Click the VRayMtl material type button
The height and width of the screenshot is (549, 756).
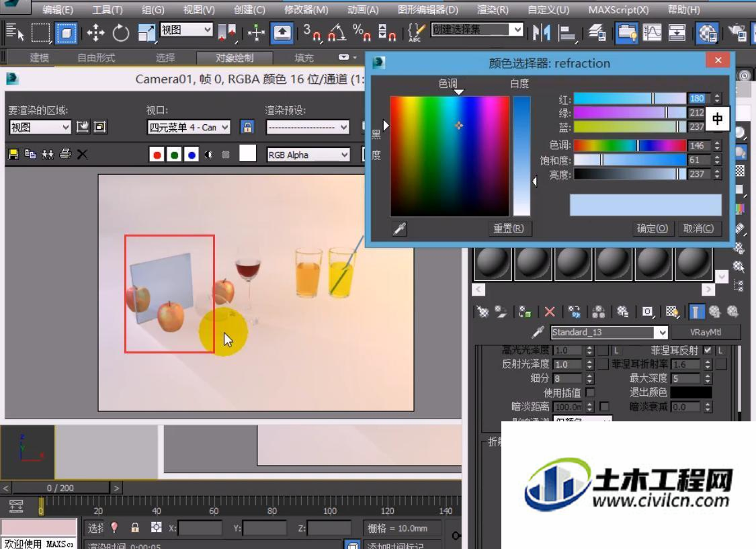click(x=705, y=332)
